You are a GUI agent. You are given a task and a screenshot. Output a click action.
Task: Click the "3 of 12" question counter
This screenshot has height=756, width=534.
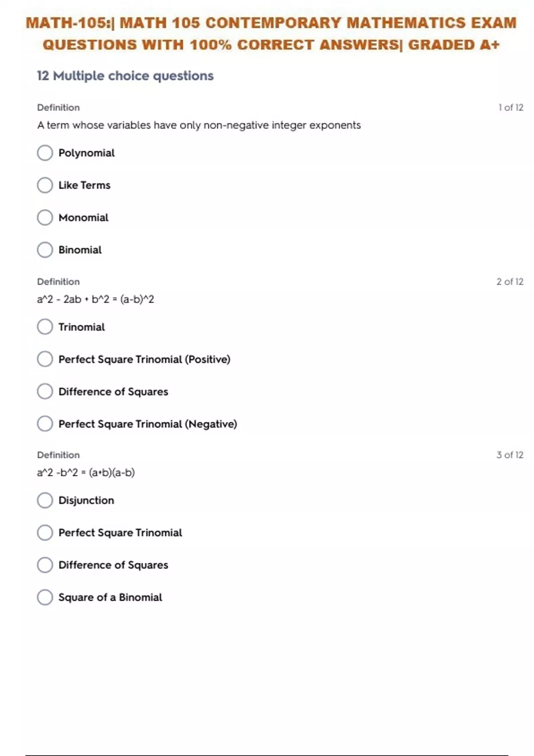[510, 455]
